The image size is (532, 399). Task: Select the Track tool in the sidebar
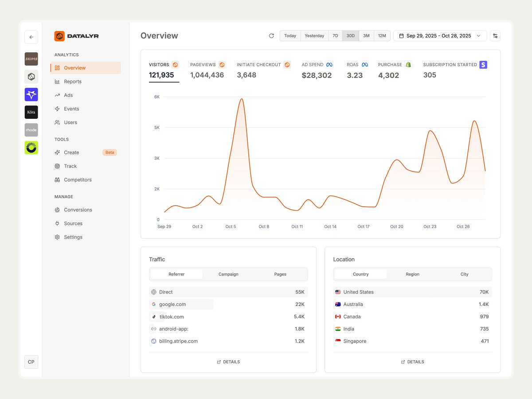click(70, 166)
